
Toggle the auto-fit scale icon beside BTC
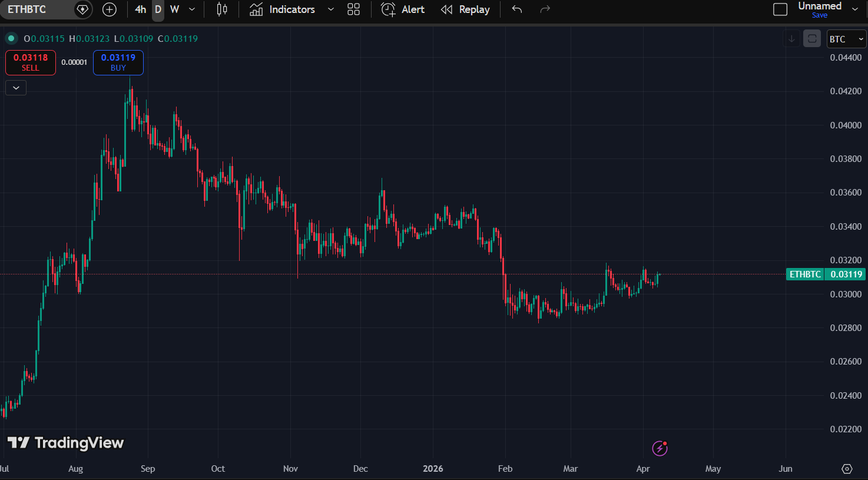[x=812, y=39]
